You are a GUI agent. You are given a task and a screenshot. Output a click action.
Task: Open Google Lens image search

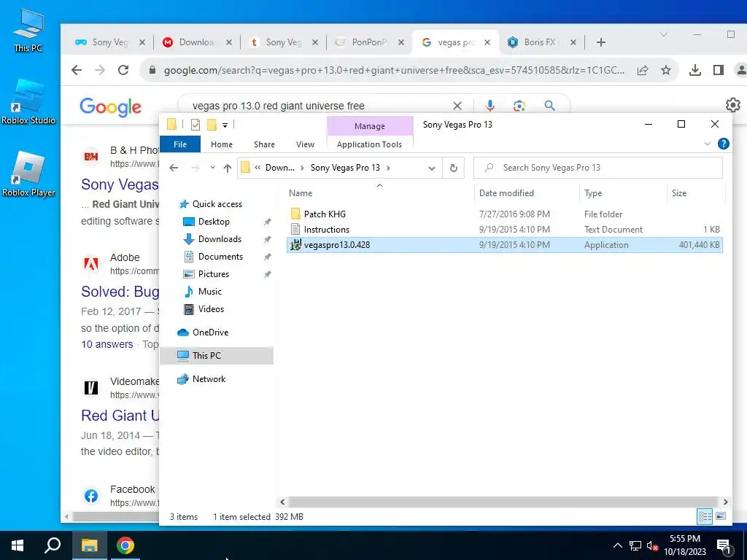519,106
